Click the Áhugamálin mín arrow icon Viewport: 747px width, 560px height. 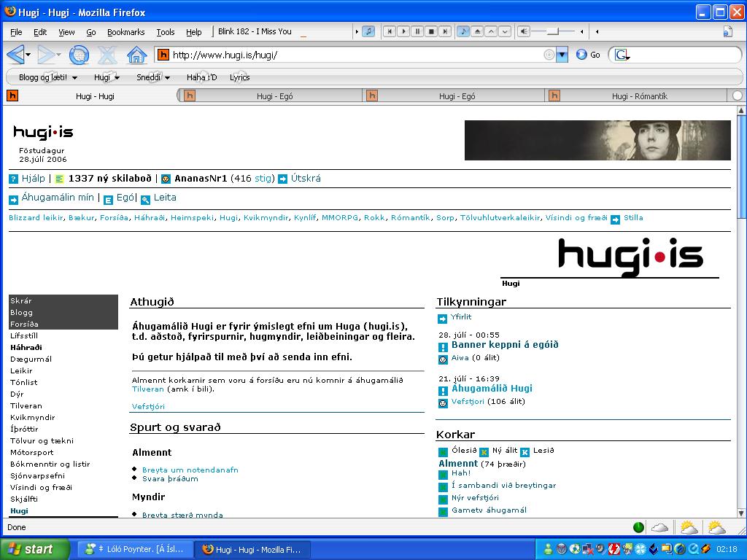coord(13,200)
